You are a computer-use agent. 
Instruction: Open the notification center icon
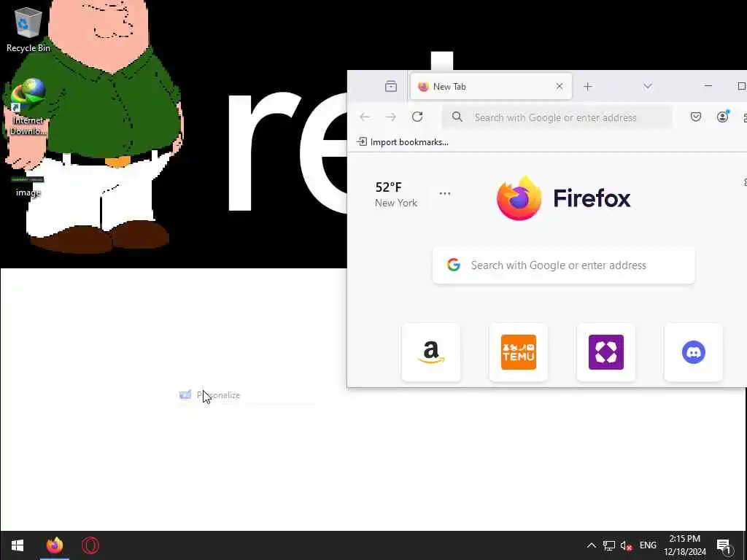point(724,545)
